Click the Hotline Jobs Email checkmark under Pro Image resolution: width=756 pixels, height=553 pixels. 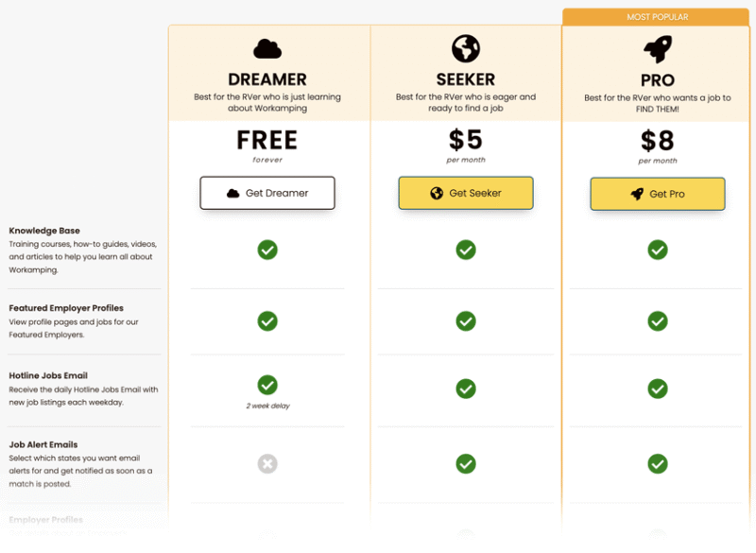pyautogui.click(x=658, y=389)
